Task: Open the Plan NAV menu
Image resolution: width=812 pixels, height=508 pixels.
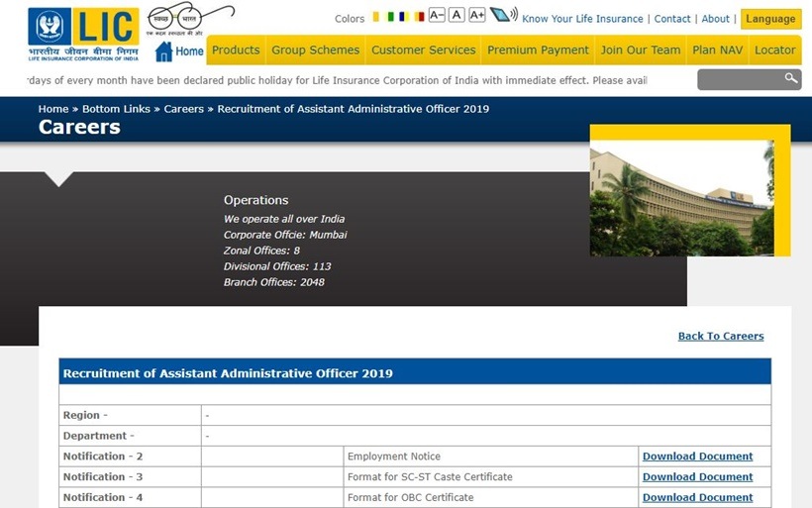Action: pyautogui.click(x=717, y=51)
